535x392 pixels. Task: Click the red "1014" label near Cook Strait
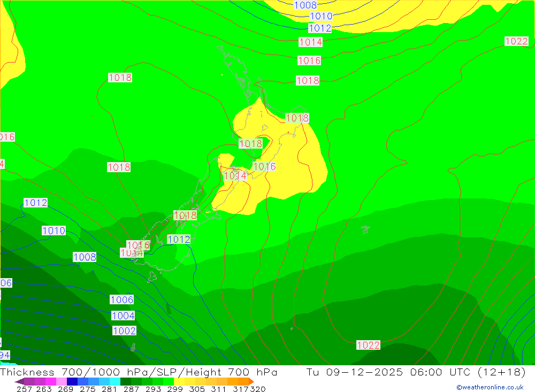235,176
